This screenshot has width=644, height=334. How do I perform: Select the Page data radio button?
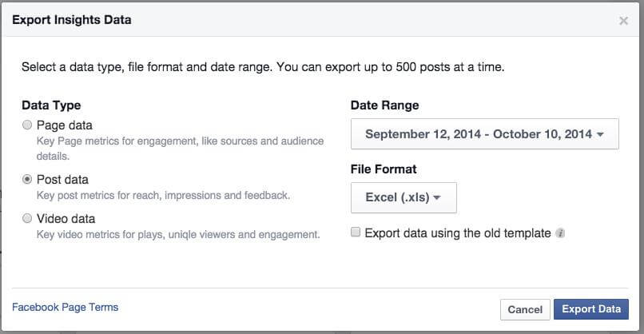(x=28, y=125)
